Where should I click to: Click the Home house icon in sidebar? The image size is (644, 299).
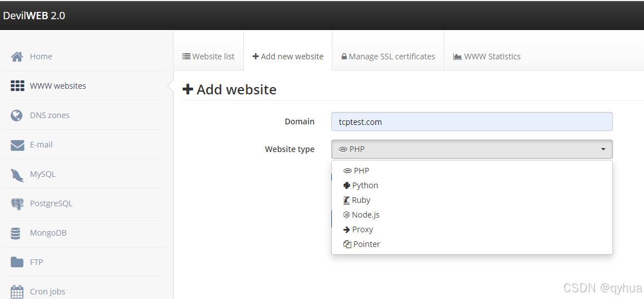point(17,57)
